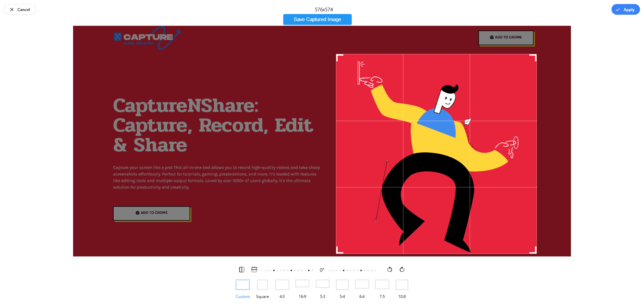Select the 6:4 crop preset
Image resolution: width=644 pixels, height=306 pixels.
click(362, 285)
